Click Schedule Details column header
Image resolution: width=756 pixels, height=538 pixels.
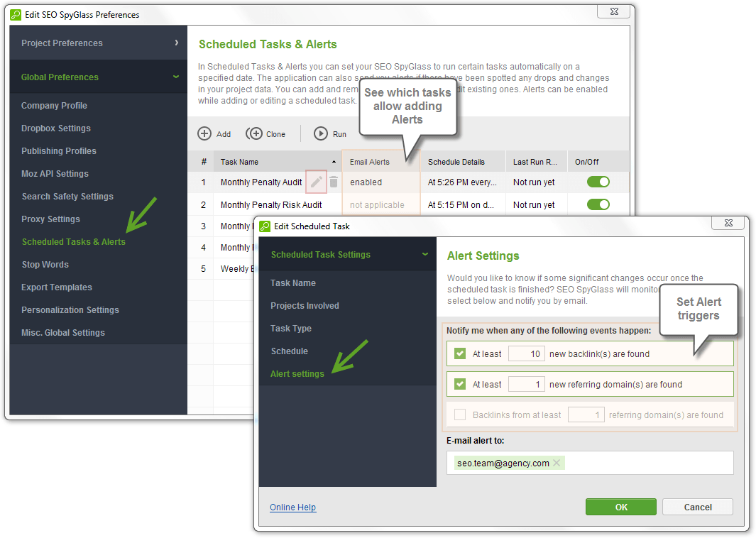click(463, 162)
